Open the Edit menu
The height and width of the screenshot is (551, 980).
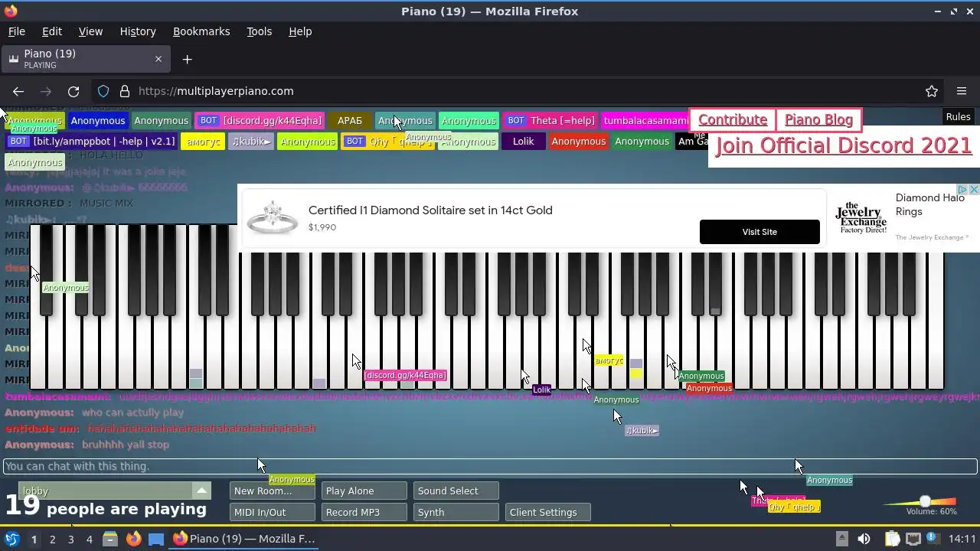coord(52,31)
